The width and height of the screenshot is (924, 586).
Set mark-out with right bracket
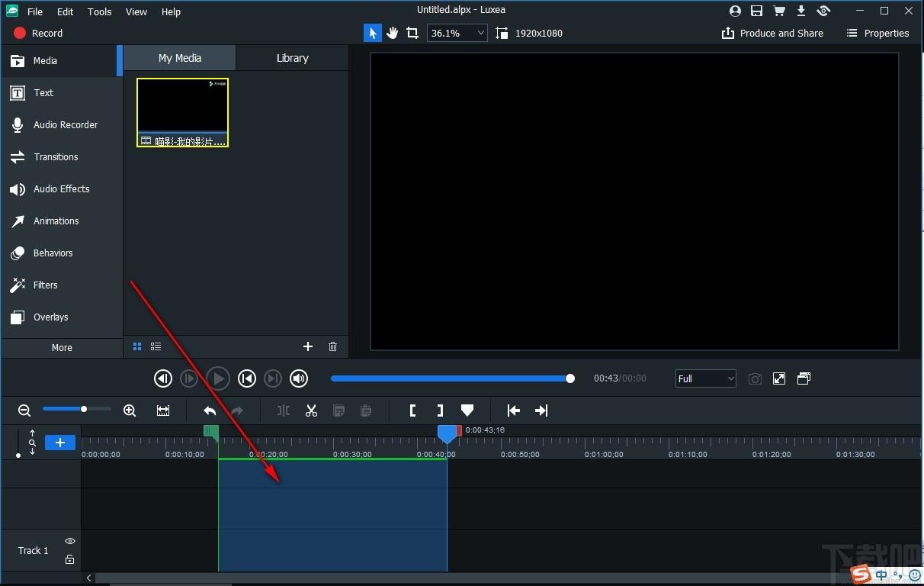coord(440,411)
